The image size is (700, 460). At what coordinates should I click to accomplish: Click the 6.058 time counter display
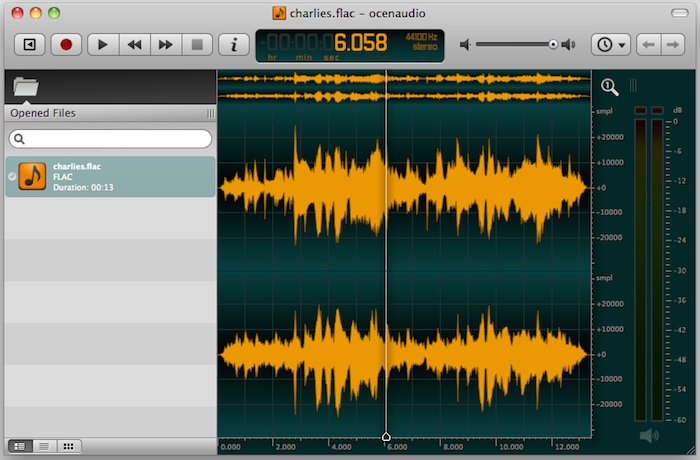click(360, 43)
